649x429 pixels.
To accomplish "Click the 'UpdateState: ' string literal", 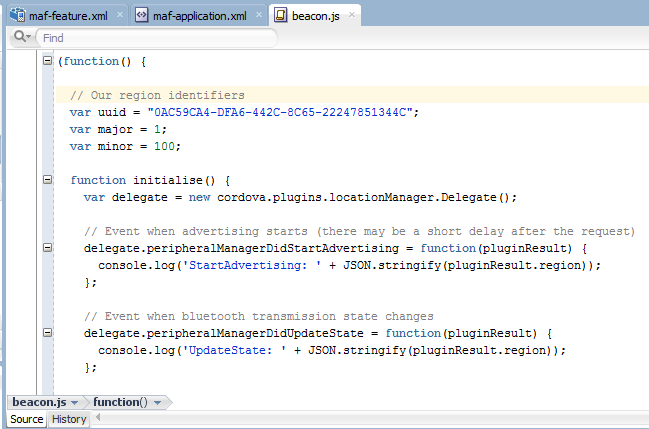I will [234, 350].
